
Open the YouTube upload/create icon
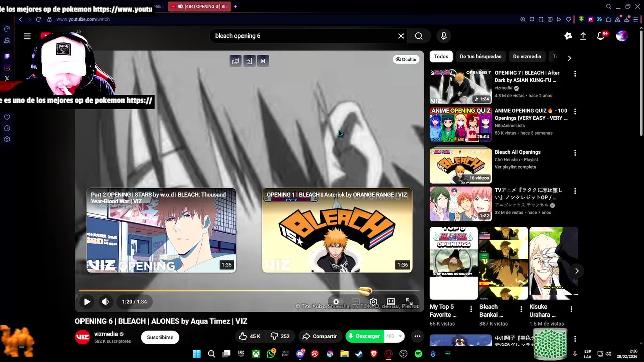pos(583,36)
